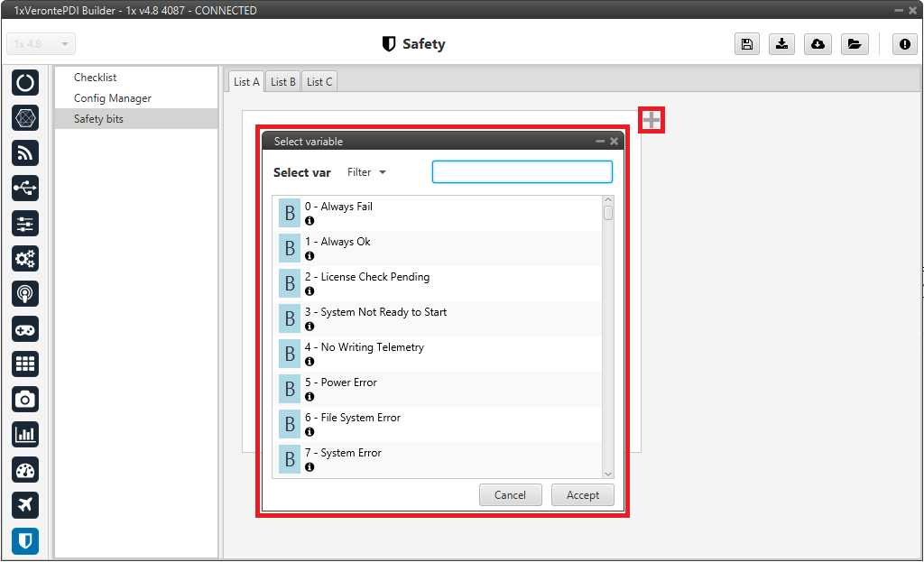The image size is (924, 562).
Task: Select variable 4 - No Writing Telemetry
Action: click(x=438, y=354)
